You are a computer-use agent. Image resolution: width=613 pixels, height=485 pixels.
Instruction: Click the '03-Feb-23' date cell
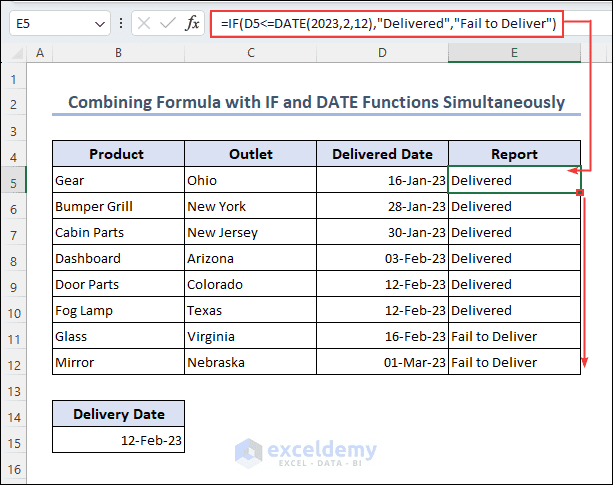[x=382, y=258]
